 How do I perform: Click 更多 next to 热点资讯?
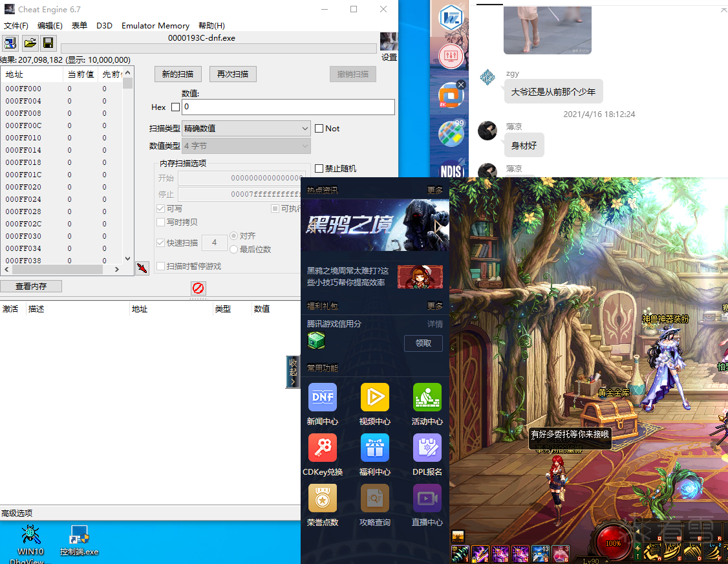[435, 190]
